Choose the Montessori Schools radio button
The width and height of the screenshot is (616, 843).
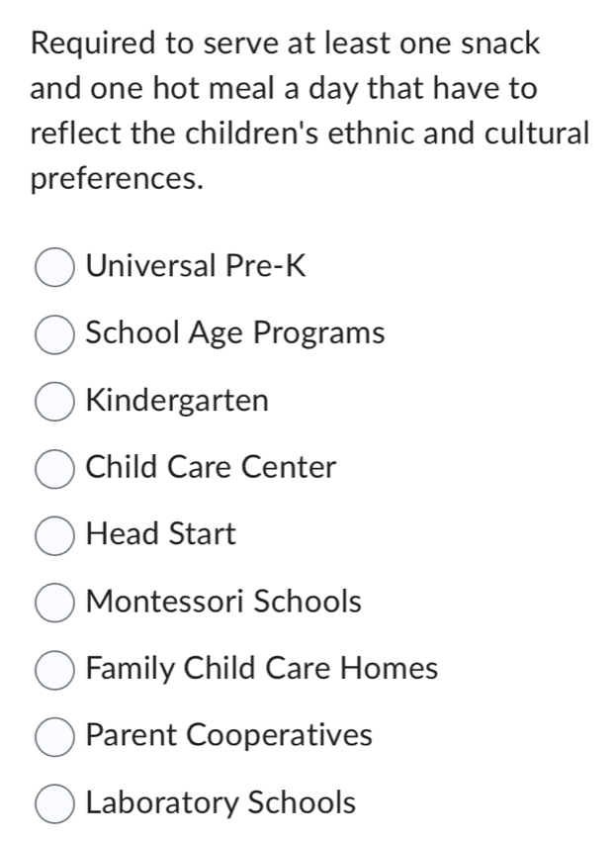[55, 603]
